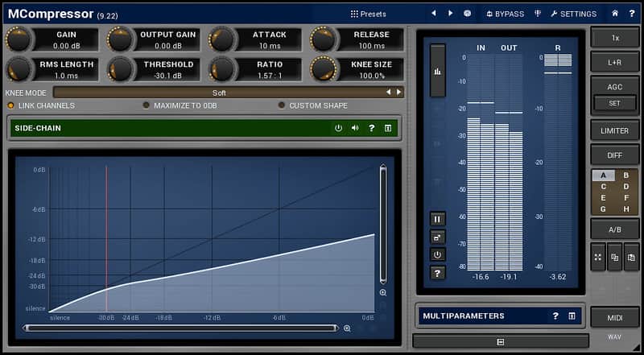
Task: Click the Ratio value 1.57 : 1
Action: [270, 76]
